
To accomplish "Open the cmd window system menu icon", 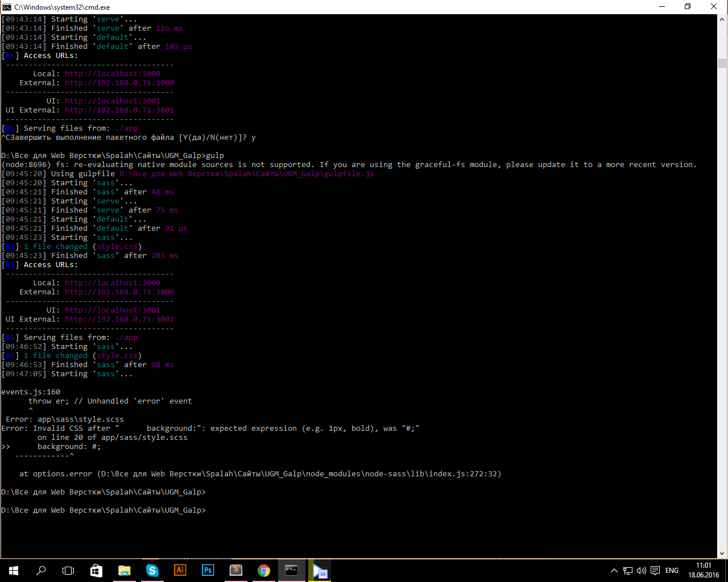I will 7,7.
